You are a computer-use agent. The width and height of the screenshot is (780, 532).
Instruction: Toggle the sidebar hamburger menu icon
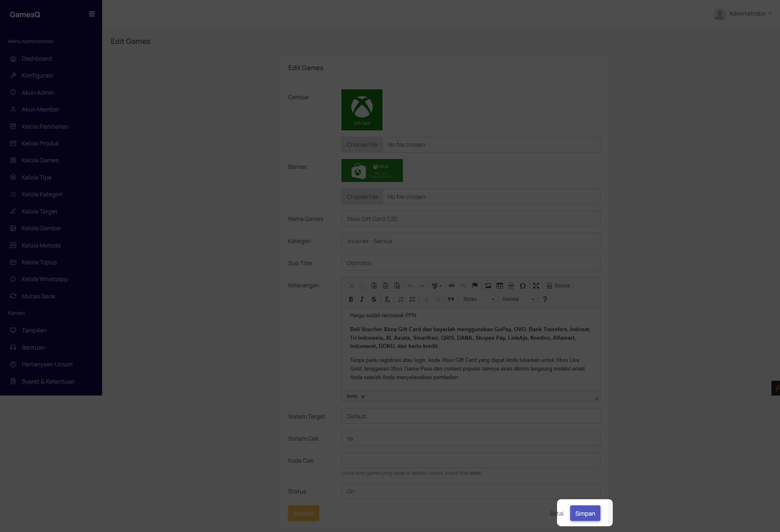(x=92, y=14)
